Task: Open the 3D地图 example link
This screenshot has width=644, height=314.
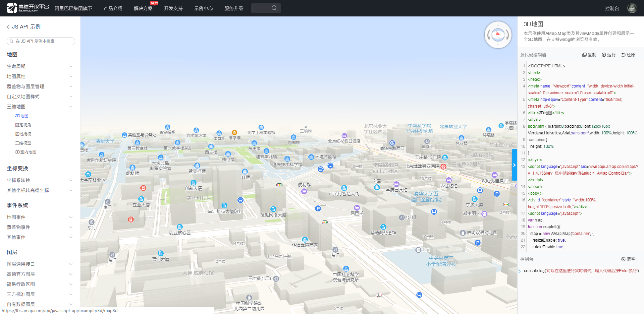Action: coord(21,116)
